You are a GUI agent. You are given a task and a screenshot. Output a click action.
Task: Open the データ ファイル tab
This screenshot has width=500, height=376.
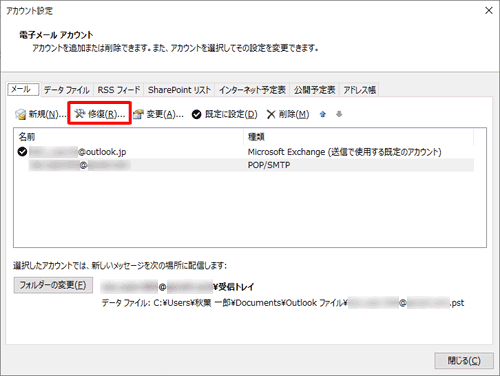tap(67, 90)
